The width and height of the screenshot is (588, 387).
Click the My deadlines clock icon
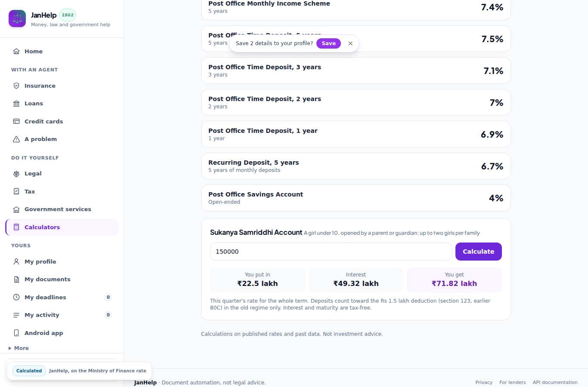(16, 297)
